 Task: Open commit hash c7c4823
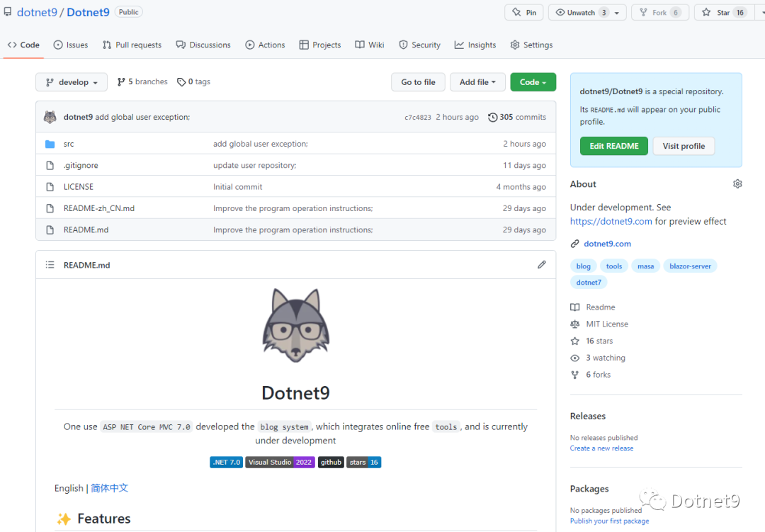(x=418, y=117)
